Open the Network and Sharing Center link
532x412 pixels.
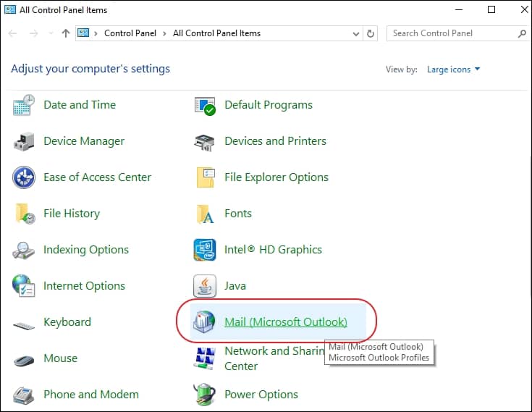tap(275, 358)
